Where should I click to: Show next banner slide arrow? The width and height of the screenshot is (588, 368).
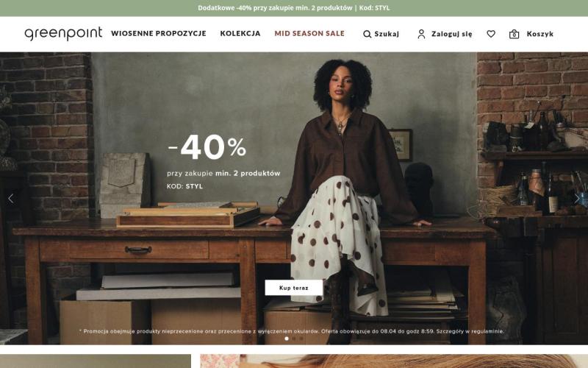[577, 198]
